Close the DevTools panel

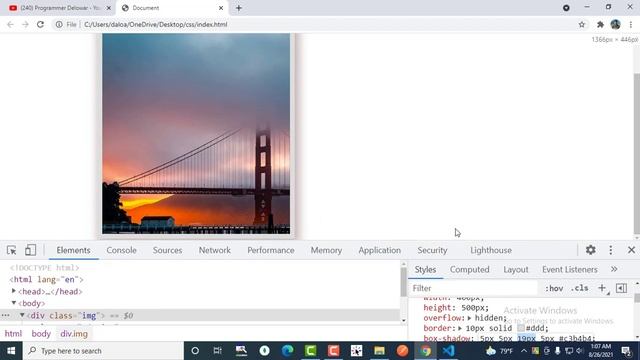click(x=631, y=250)
